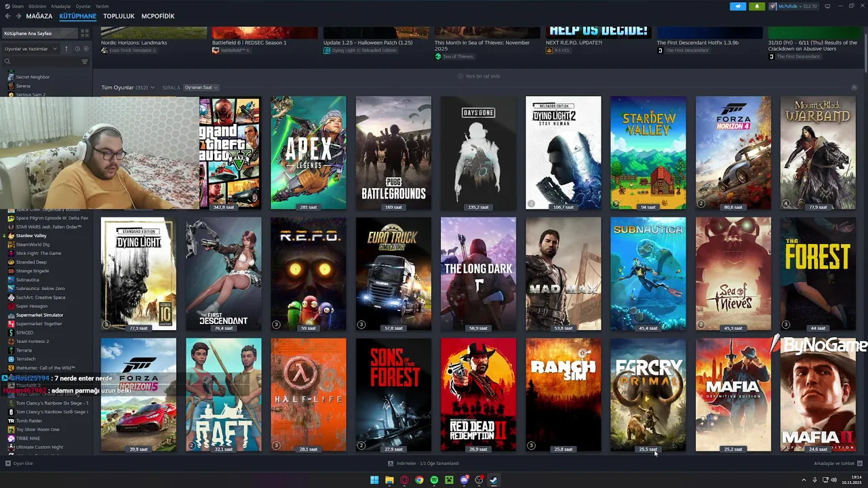The height and width of the screenshot is (488, 868).
Task: Expand the McPofidik account dropdown
Action: point(793,6)
